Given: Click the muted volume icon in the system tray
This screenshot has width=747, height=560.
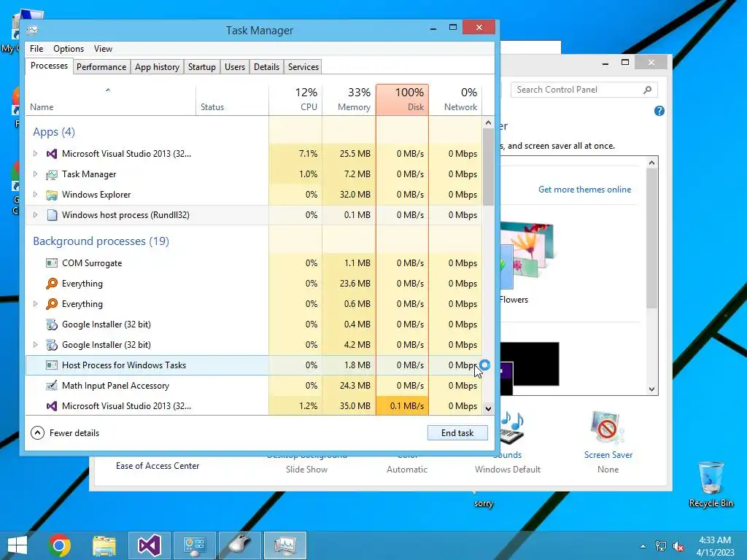Looking at the screenshot, I should pyautogui.click(x=678, y=546).
